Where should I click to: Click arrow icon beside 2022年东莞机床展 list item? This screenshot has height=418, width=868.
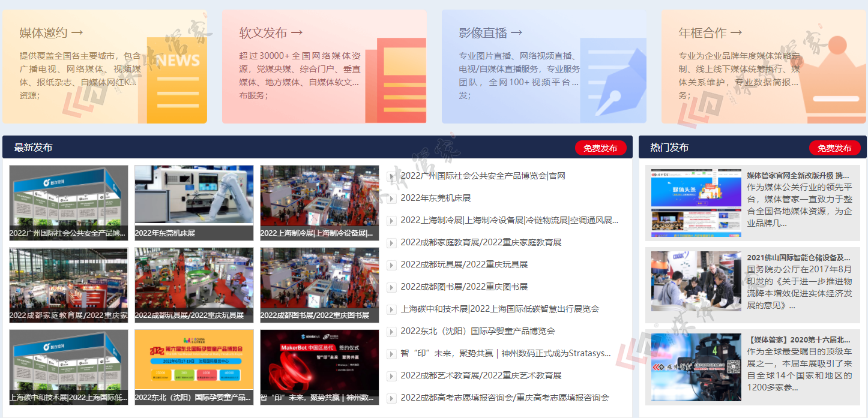[391, 199]
